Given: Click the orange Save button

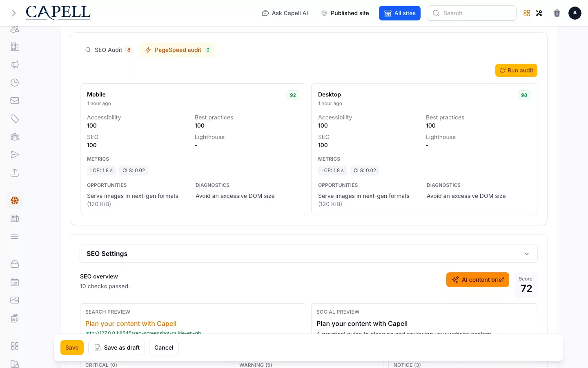Looking at the screenshot, I should click(x=72, y=348).
